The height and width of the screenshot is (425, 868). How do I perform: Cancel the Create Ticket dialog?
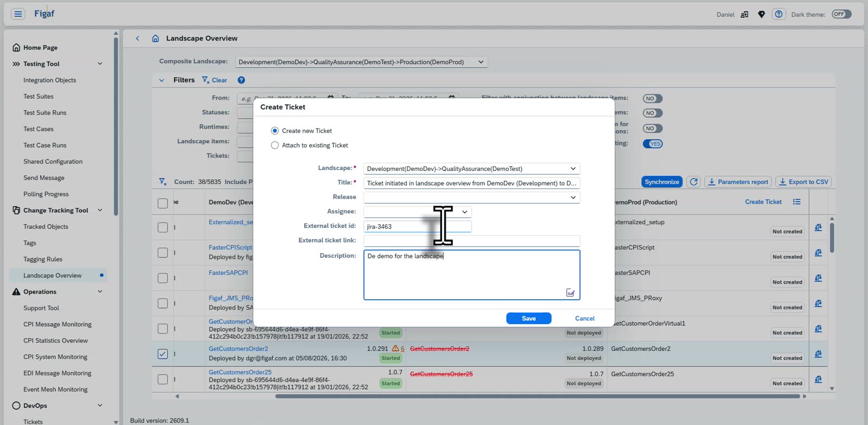click(x=585, y=319)
